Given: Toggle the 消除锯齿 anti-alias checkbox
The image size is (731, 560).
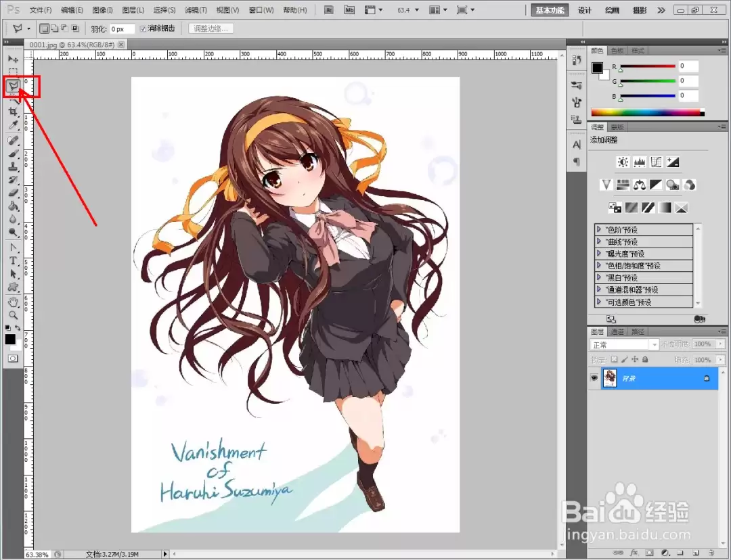Looking at the screenshot, I should point(143,29).
